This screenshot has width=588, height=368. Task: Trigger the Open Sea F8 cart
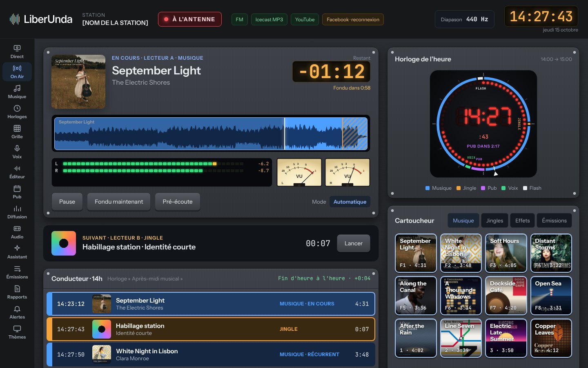coord(551,296)
